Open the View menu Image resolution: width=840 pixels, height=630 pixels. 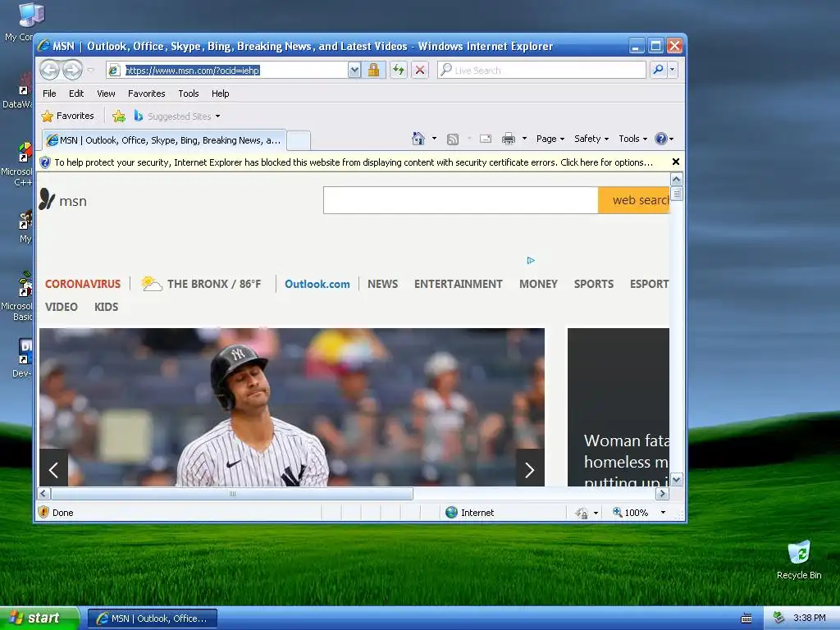click(x=106, y=94)
